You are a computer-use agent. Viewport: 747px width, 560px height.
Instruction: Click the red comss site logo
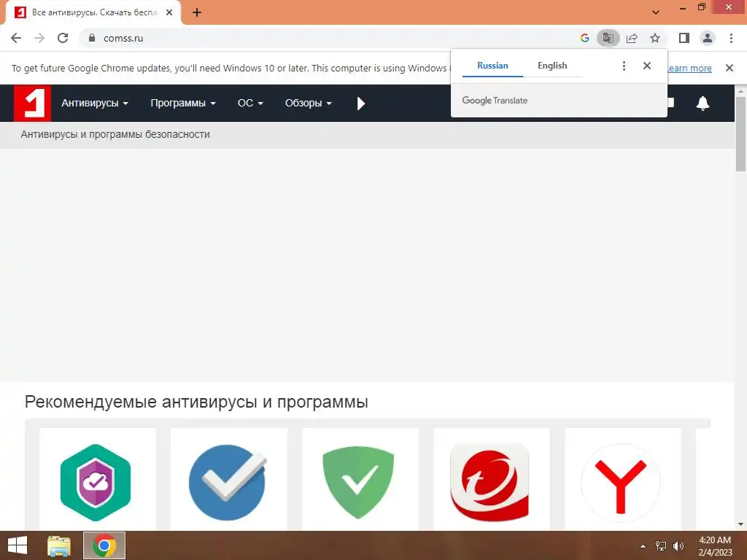tap(32, 103)
